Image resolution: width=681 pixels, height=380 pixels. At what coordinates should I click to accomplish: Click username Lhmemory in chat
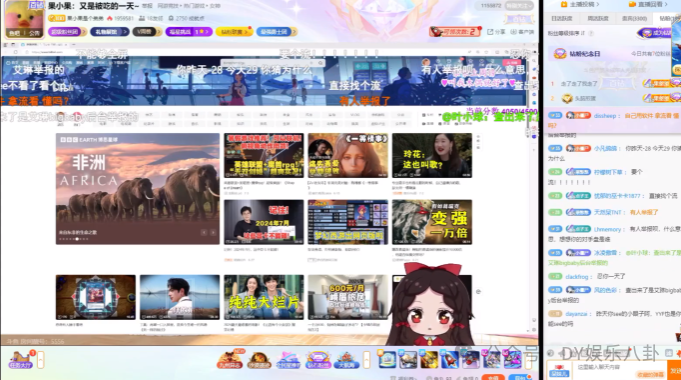coord(608,229)
